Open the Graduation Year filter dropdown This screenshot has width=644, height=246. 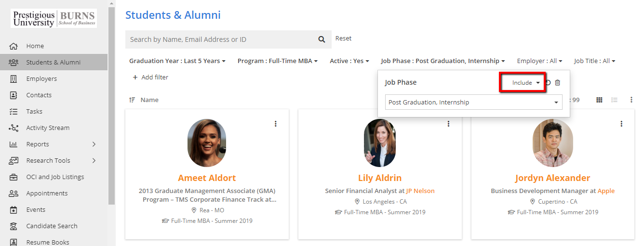177,61
